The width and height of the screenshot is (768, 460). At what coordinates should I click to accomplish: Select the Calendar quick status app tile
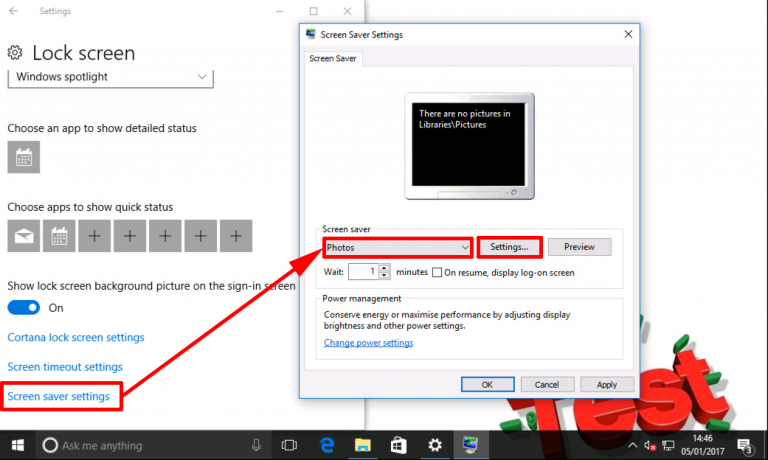(59, 236)
